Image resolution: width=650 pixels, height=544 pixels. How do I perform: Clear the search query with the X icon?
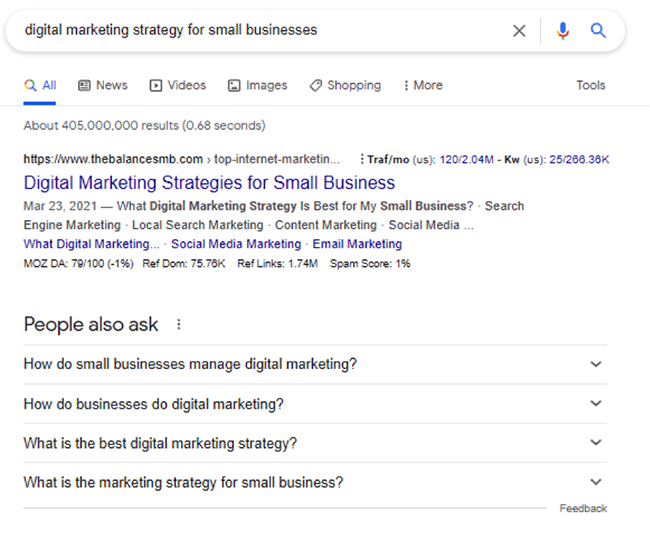[519, 31]
